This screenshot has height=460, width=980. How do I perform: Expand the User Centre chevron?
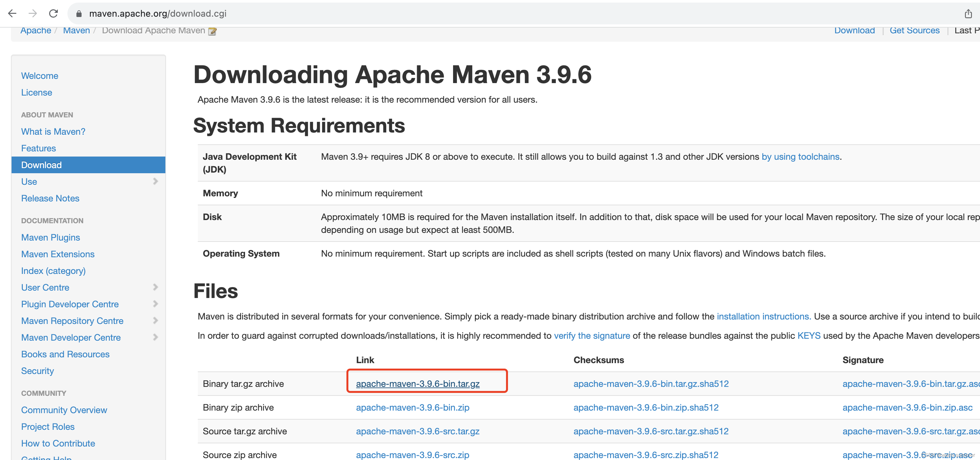click(155, 287)
